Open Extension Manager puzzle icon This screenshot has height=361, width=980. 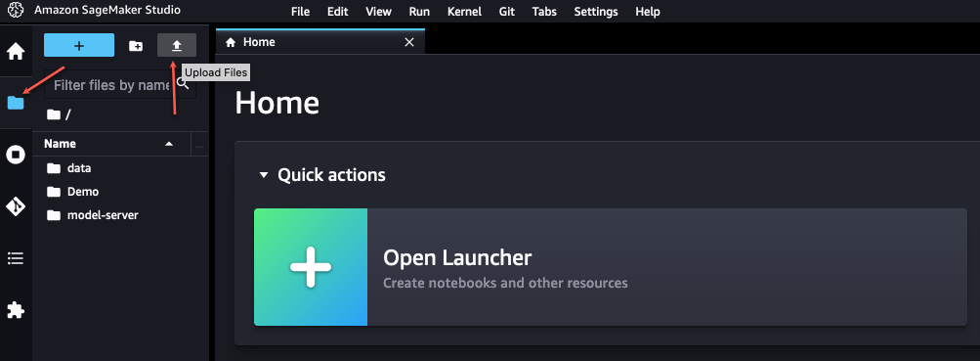(16, 310)
